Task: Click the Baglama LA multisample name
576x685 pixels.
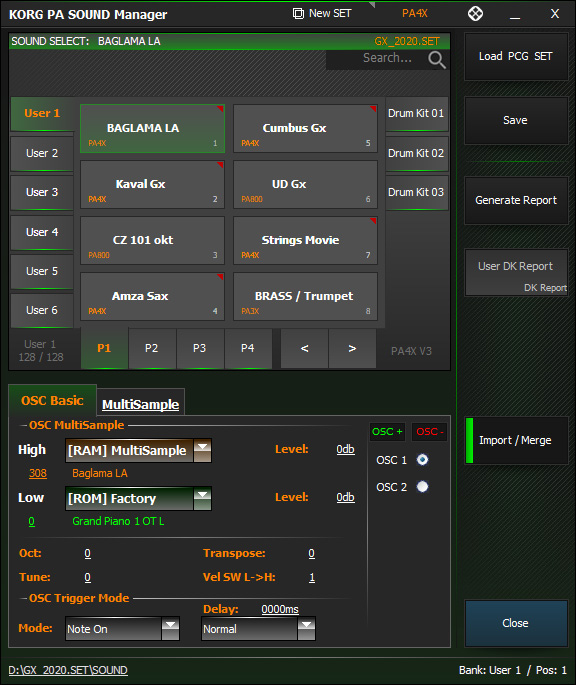Action: 100,473
